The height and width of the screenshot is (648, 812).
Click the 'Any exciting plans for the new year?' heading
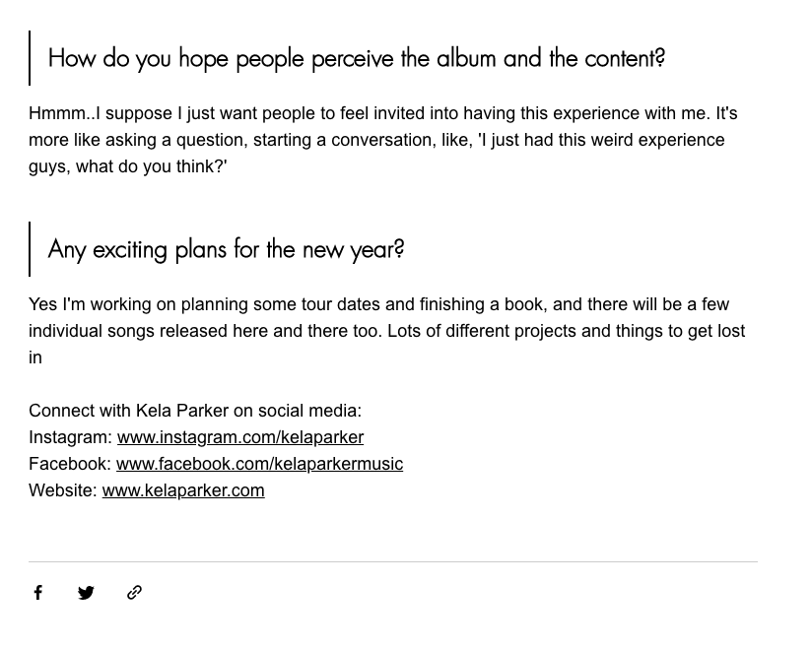point(226,249)
